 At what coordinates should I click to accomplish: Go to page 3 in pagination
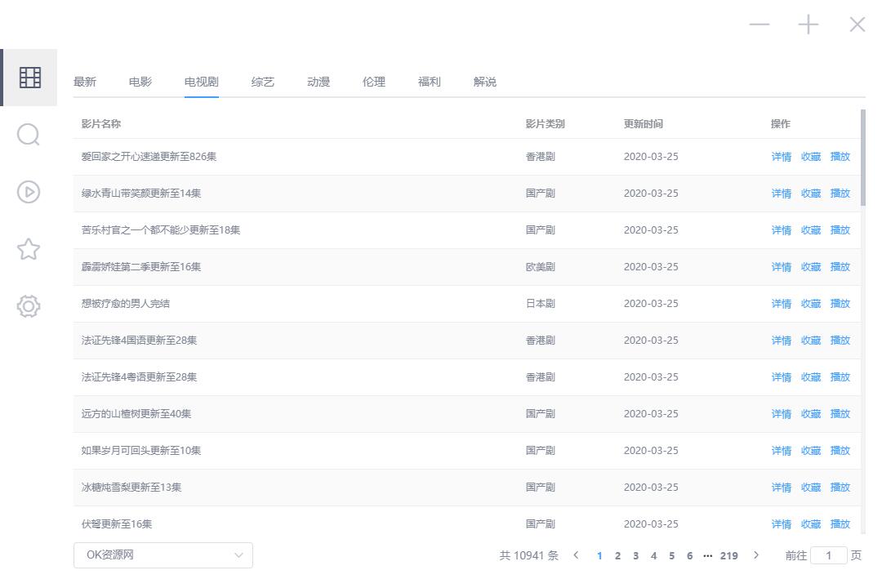click(635, 555)
